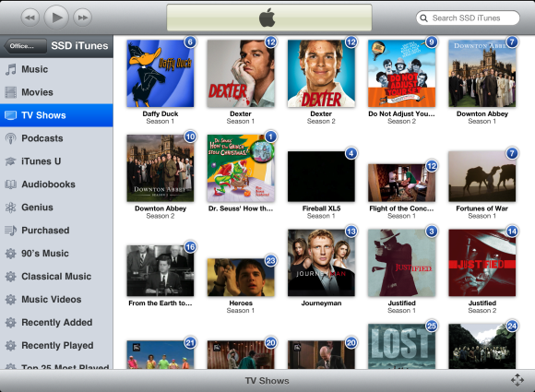Click the gear icon beside Recently Added
The height and width of the screenshot is (392, 535).
pos(10,323)
